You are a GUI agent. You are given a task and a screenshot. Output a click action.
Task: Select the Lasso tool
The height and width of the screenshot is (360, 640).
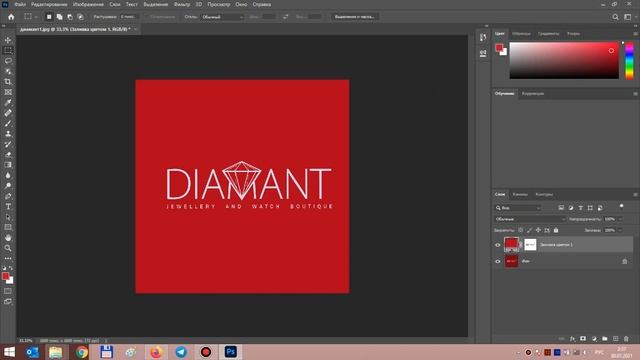(8, 61)
